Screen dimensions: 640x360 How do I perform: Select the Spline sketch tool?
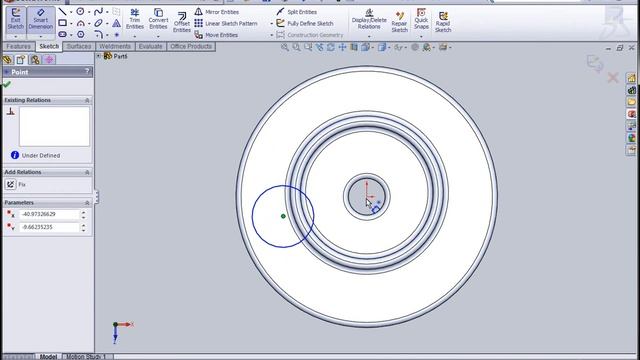(x=98, y=12)
